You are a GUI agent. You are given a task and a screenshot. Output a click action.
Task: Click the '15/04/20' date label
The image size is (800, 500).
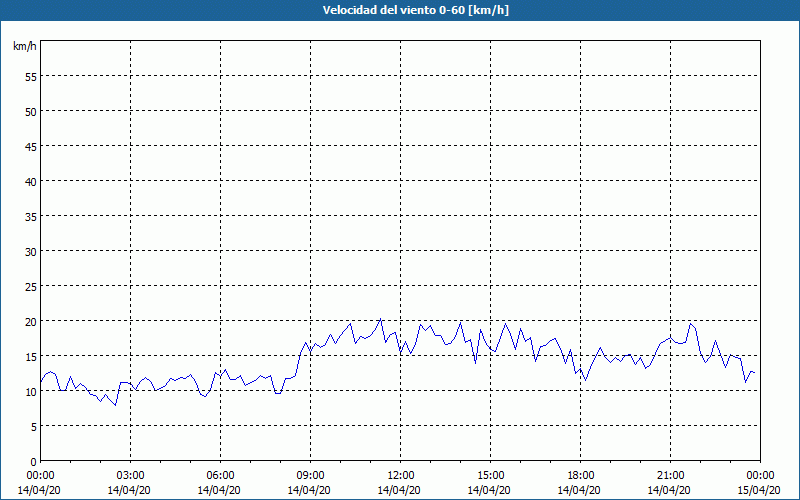point(759,490)
